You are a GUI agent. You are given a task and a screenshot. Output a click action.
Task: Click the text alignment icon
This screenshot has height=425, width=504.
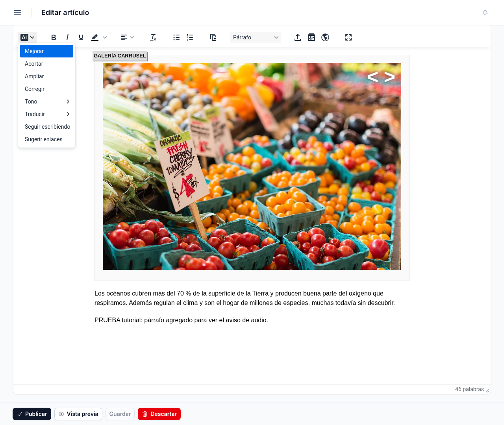click(x=124, y=37)
